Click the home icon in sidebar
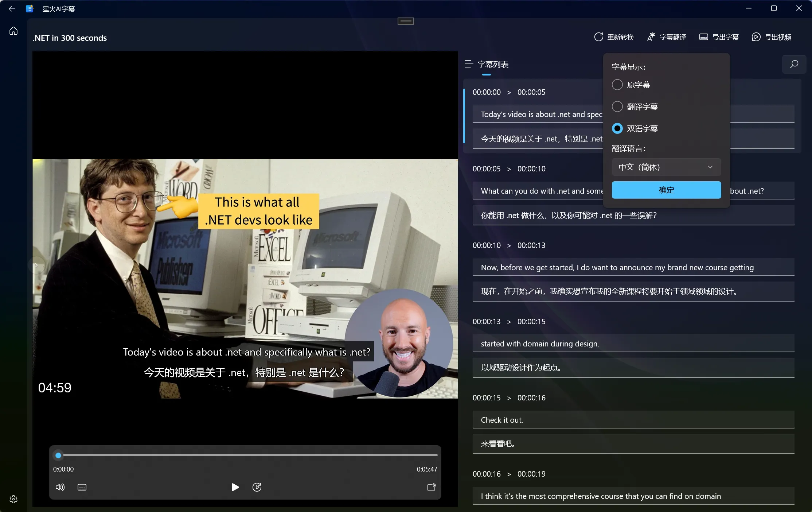Viewport: 812px width, 512px height. pyautogui.click(x=13, y=31)
